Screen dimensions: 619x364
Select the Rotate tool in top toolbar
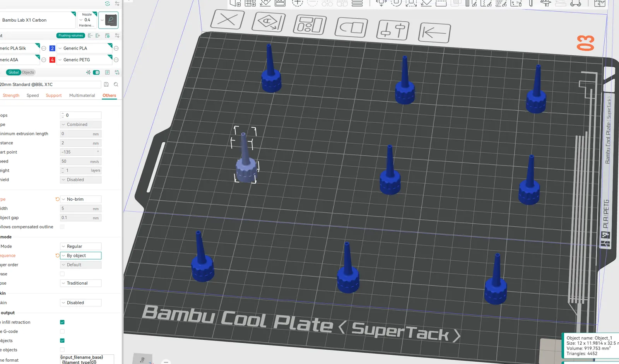(396, 3)
